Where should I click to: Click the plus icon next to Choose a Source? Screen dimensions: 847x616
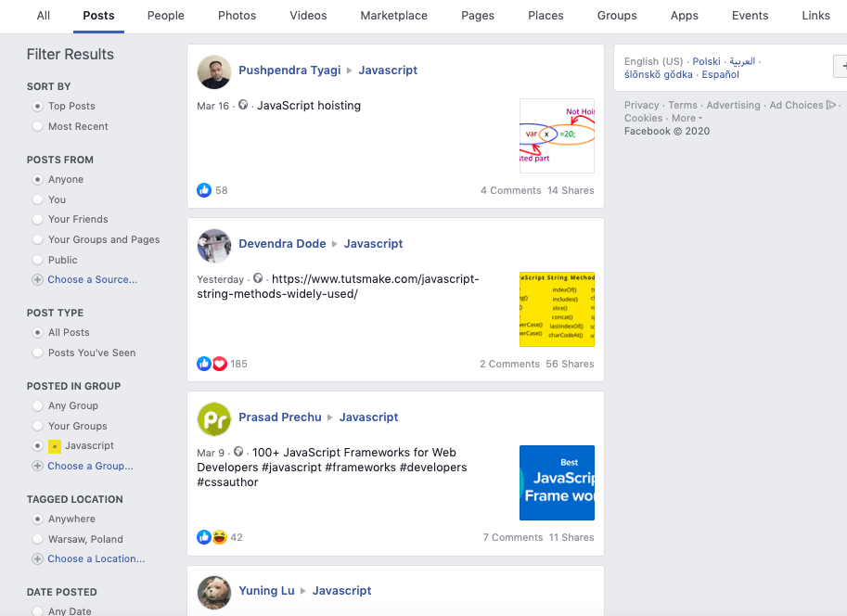37,280
